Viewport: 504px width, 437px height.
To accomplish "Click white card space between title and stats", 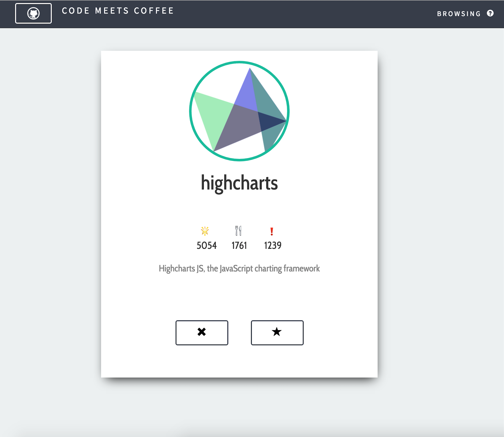I will (x=239, y=210).
